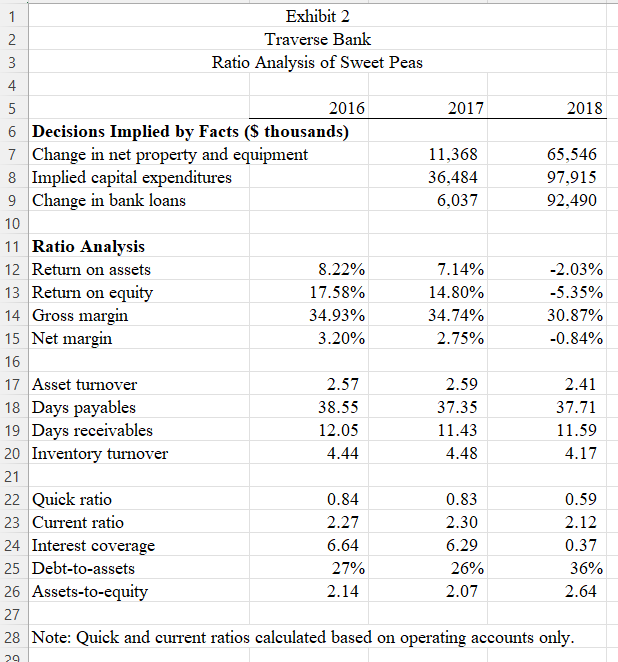
Task: Select 'Ratio Analysis of Sweet Peas' cell
Action: coord(317,62)
